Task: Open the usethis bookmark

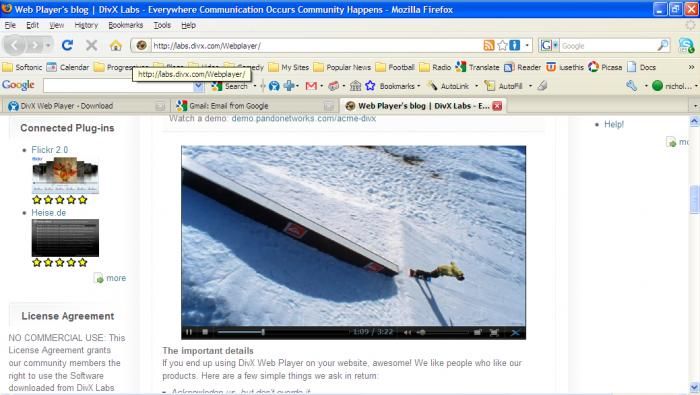Action: coord(565,67)
